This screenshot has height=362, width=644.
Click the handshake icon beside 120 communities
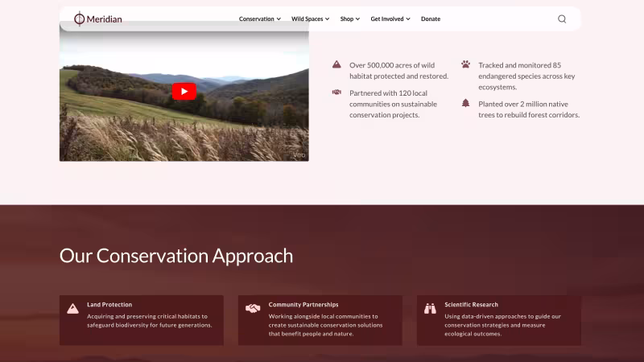[x=336, y=93]
